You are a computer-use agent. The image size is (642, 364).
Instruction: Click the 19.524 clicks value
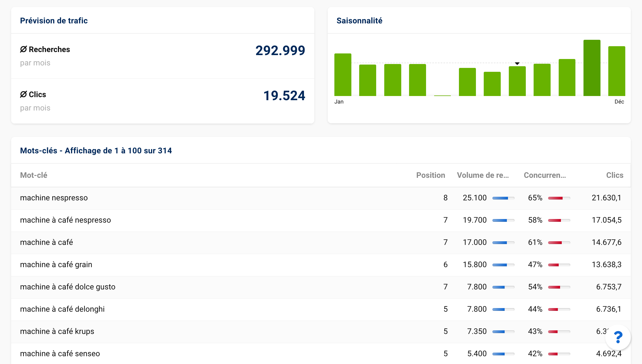(284, 95)
